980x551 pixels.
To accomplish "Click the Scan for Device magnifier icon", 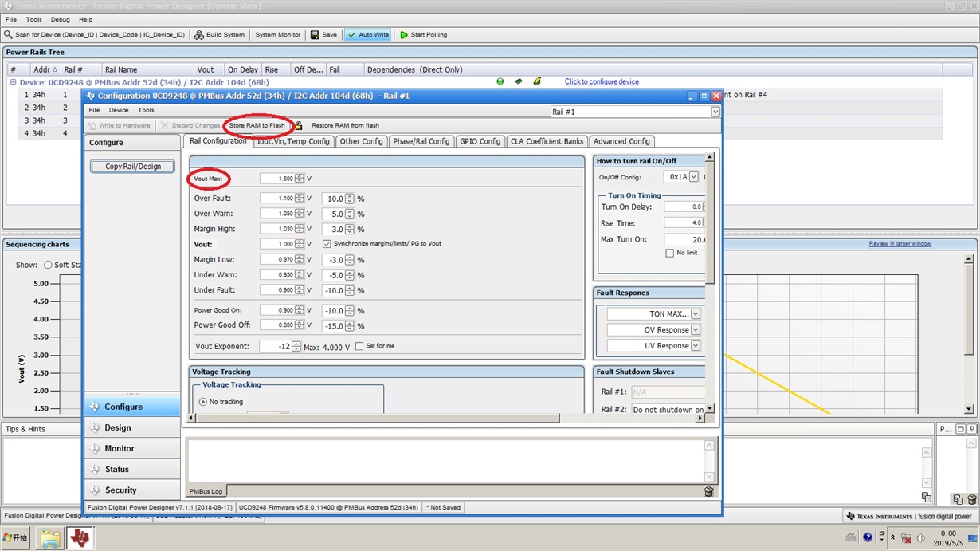I will point(8,35).
